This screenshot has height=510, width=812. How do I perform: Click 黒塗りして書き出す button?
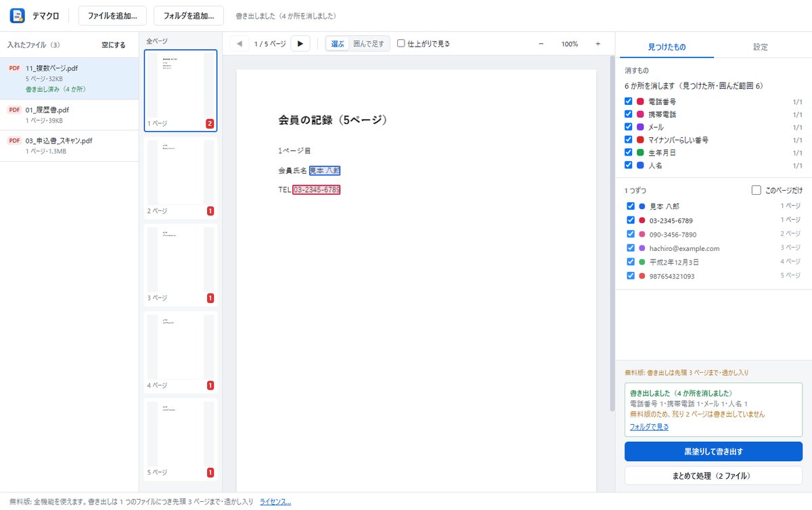713,451
